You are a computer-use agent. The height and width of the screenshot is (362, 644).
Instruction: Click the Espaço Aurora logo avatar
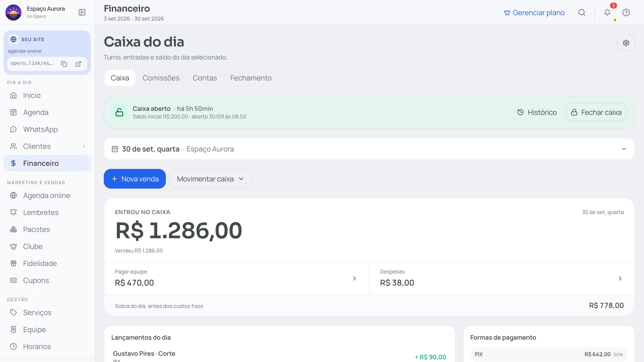[x=13, y=12]
